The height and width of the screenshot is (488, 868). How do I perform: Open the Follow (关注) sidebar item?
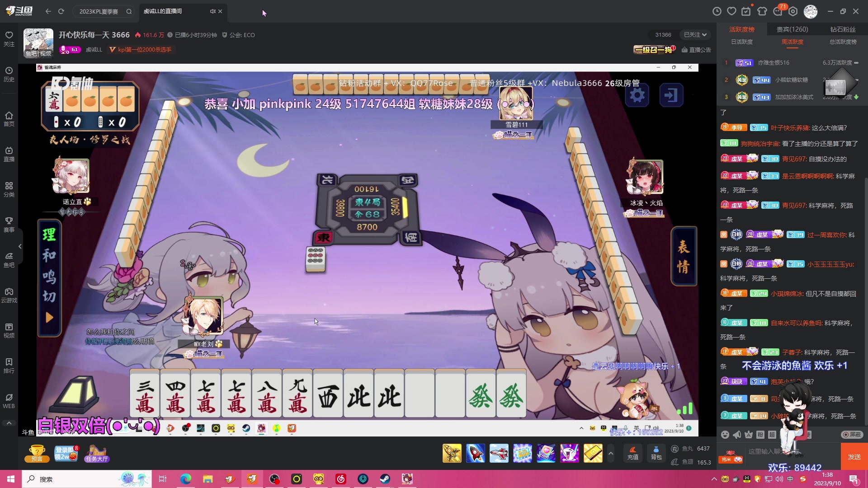(9, 39)
